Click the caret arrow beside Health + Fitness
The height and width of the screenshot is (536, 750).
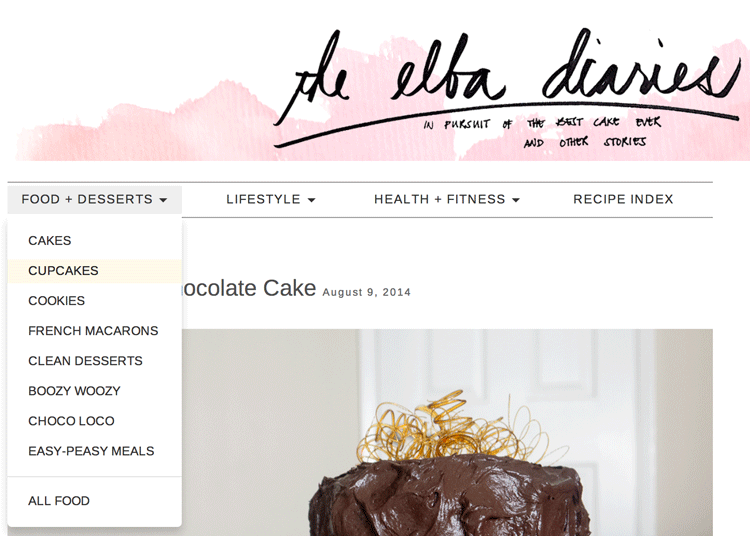tap(516, 200)
